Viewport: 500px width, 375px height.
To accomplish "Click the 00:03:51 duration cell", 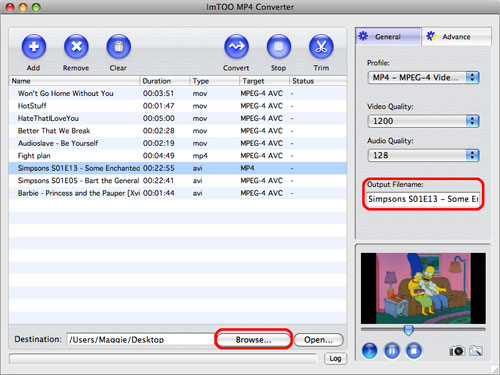I will tap(158, 93).
